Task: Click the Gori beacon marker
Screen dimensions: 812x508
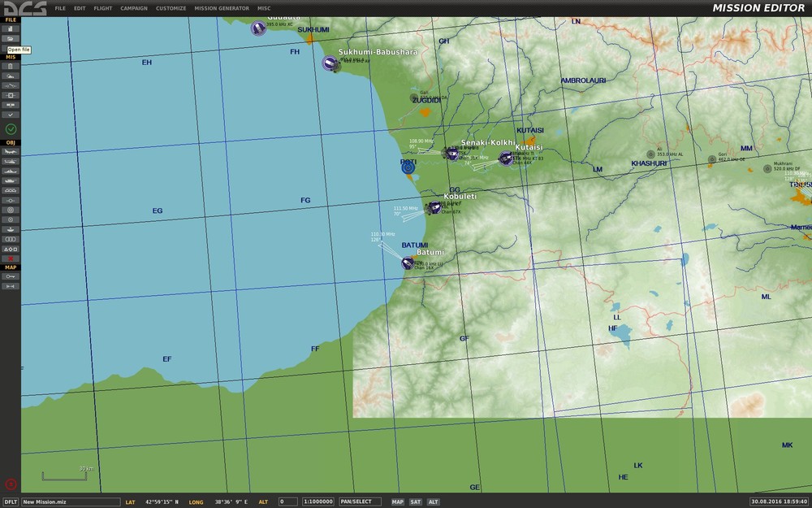Action: pos(712,159)
